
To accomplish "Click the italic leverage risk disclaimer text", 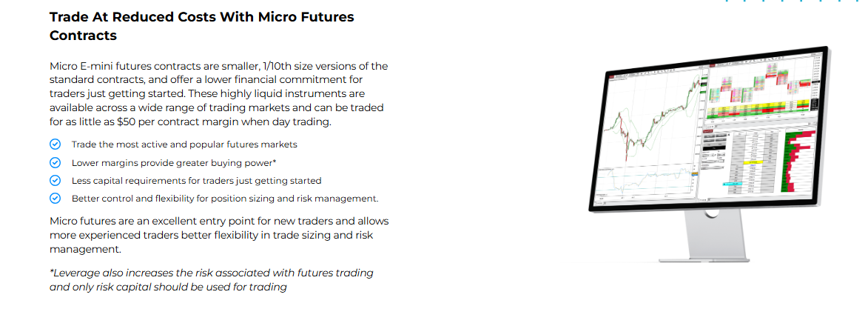I will coord(212,279).
